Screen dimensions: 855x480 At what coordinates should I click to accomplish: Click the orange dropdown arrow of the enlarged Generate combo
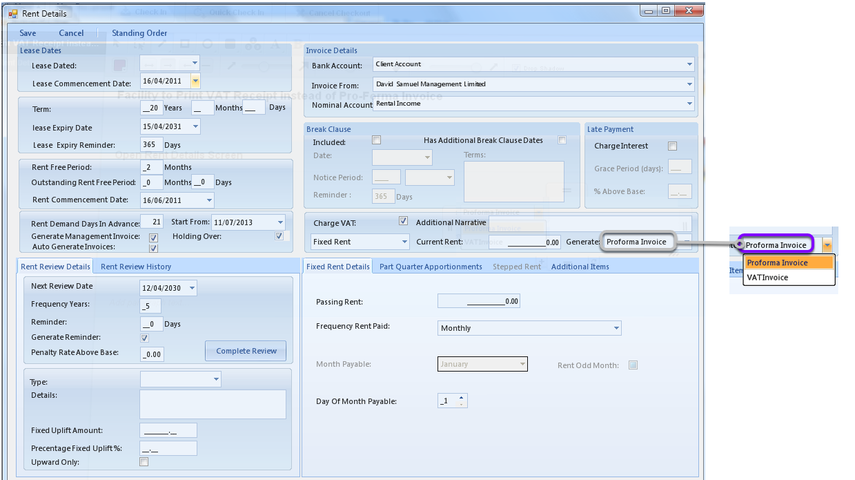point(827,245)
